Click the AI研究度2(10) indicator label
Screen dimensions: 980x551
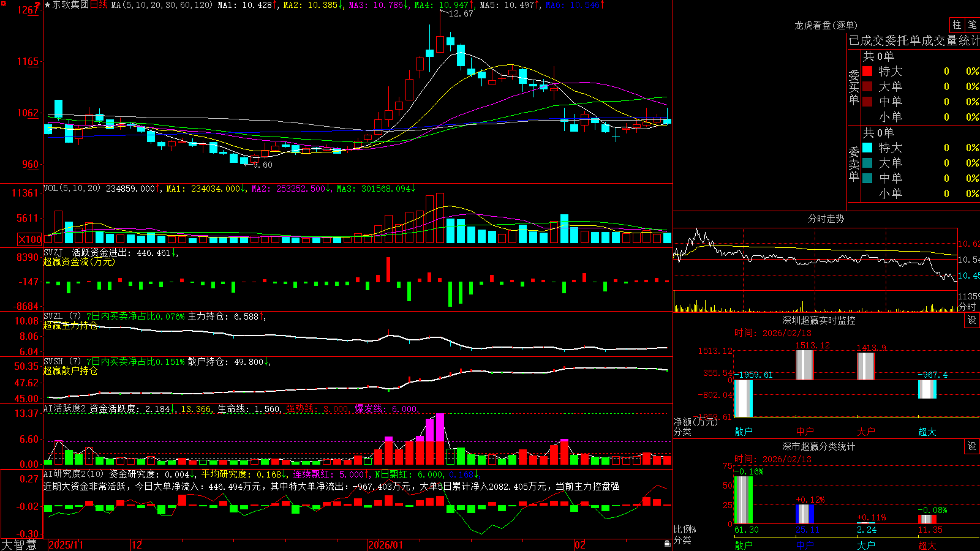pyautogui.click(x=73, y=474)
